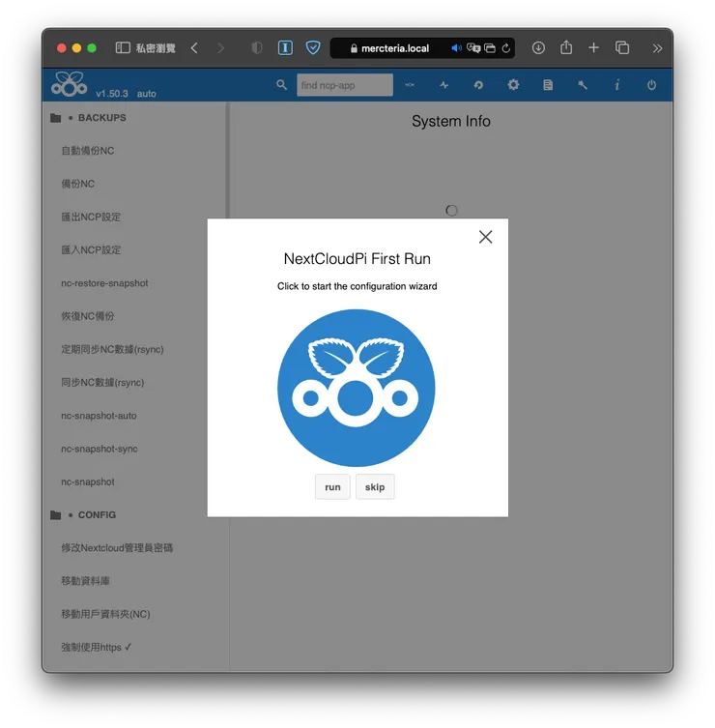Screen dimensions: 715x728
Task: Open 匯入NCP設定 item
Action: (x=91, y=249)
